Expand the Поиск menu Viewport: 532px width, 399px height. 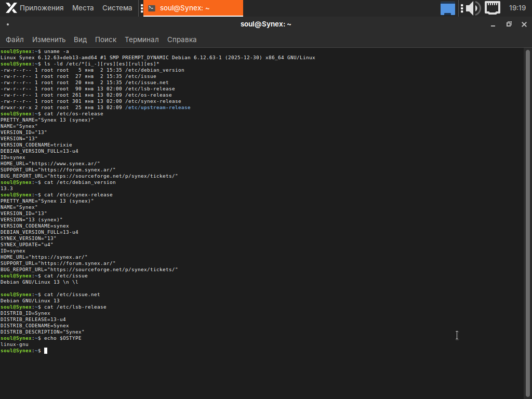coord(105,39)
